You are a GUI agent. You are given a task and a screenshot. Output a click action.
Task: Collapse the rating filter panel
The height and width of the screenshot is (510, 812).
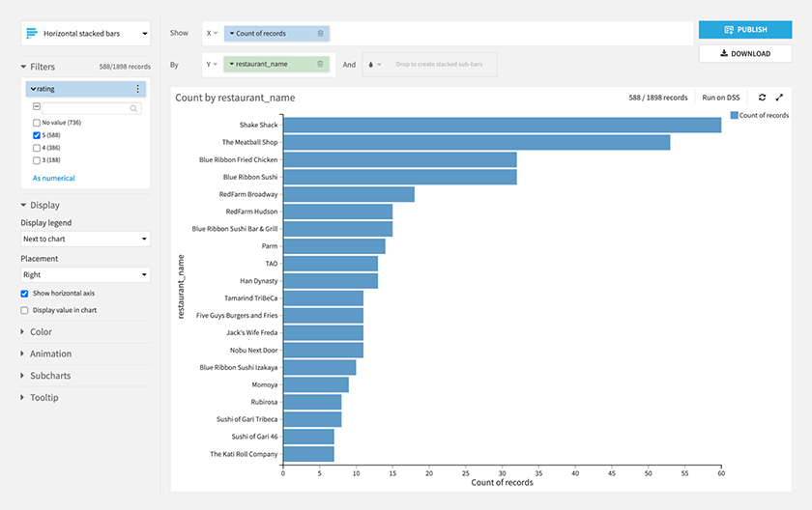point(33,89)
